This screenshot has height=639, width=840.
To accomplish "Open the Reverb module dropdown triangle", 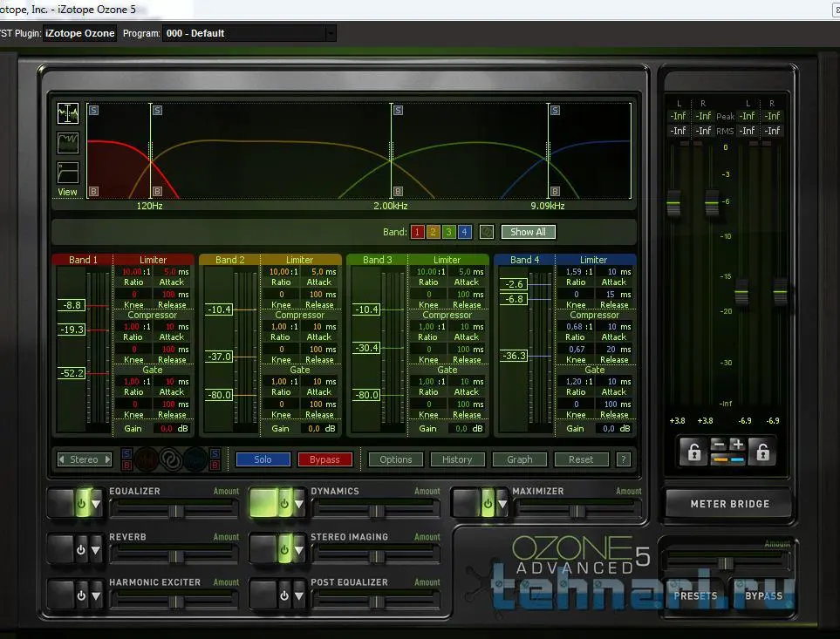I will [96, 549].
